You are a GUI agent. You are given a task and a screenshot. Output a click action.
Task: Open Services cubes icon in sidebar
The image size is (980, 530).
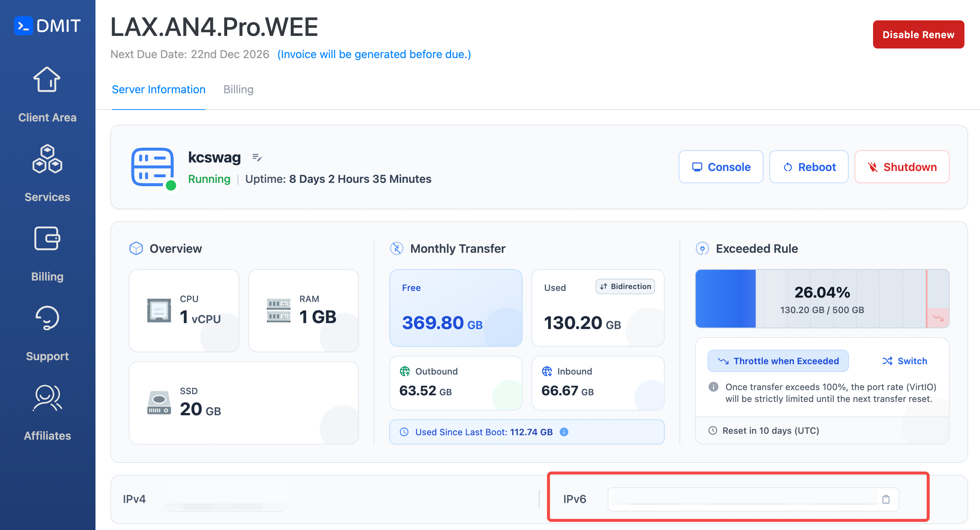click(x=47, y=159)
